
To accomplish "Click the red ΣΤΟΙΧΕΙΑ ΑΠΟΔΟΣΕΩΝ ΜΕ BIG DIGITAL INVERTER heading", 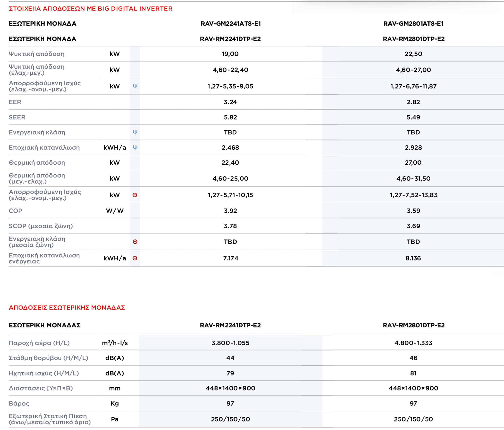I will (90, 9).
